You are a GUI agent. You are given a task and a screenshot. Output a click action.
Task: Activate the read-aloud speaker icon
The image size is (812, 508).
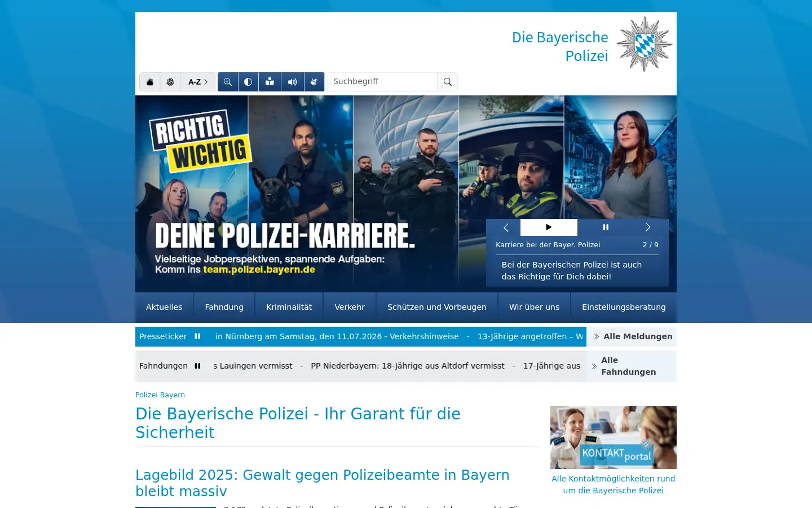(293, 82)
